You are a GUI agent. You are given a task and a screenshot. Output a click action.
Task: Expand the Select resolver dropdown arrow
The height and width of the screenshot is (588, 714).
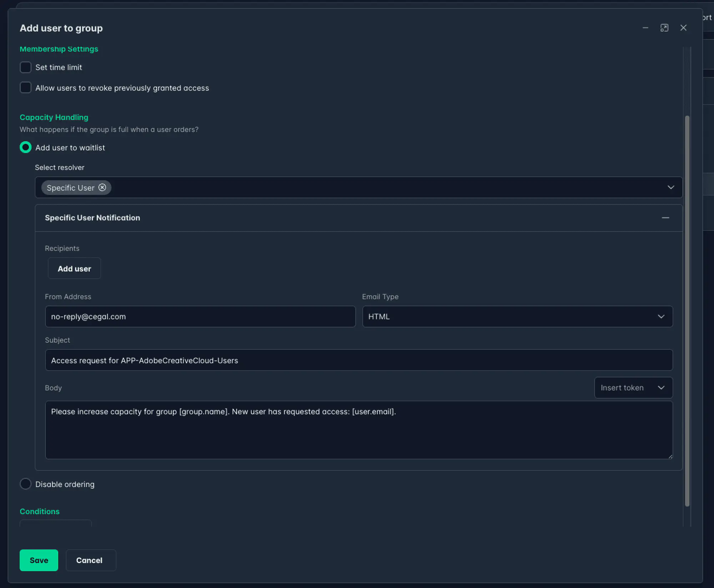click(670, 188)
